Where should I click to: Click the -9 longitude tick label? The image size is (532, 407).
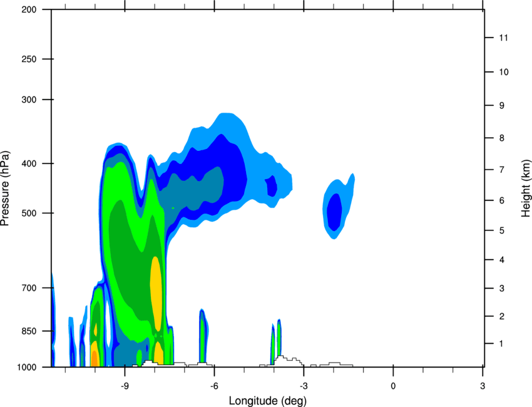[x=125, y=386]
